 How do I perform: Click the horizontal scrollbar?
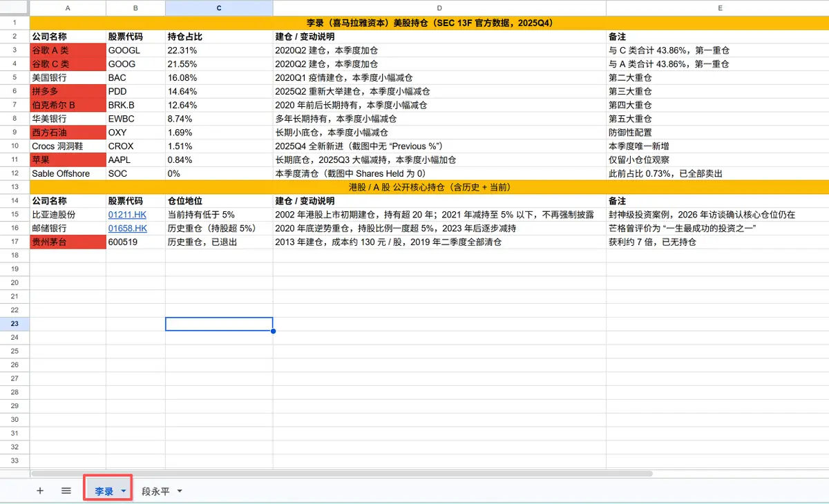(x=342, y=474)
